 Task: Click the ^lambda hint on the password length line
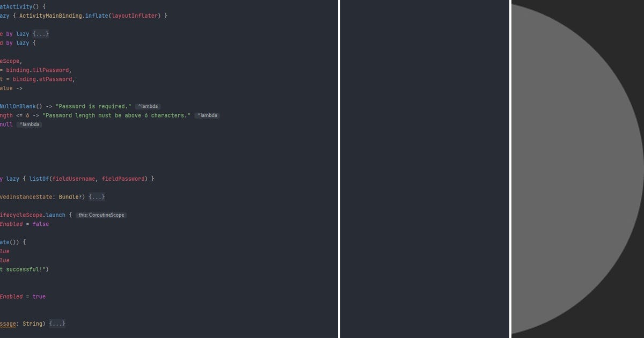click(x=207, y=115)
